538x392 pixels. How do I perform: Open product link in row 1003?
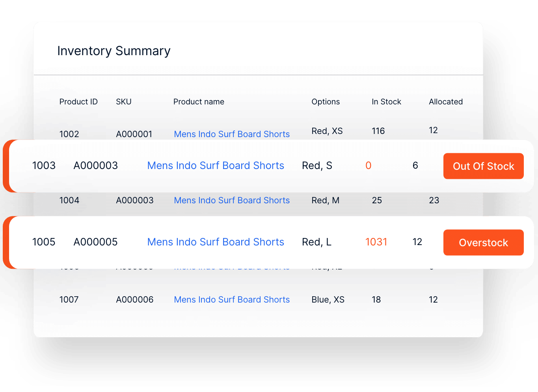point(216,165)
